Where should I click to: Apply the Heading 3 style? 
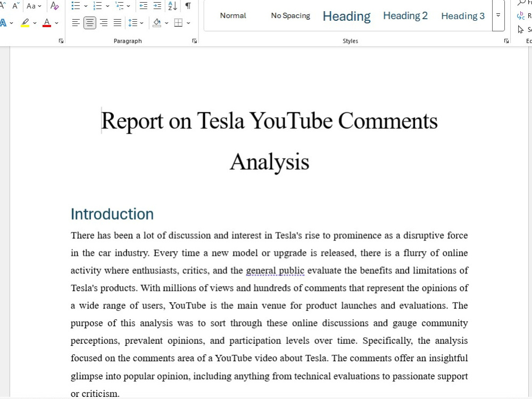point(463,16)
